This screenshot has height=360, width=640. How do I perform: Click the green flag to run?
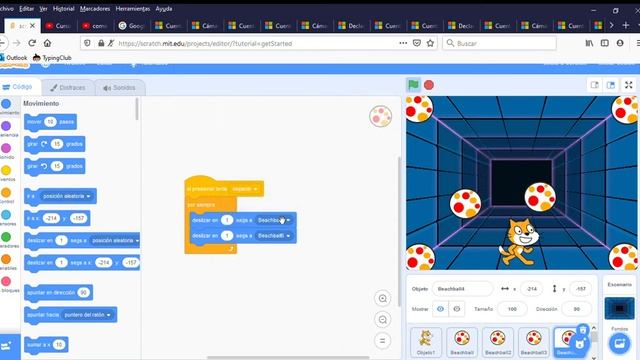click(413, 85)
